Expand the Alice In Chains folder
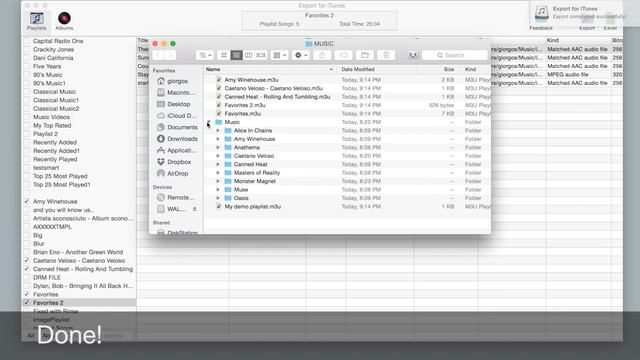 pos(218,131)
